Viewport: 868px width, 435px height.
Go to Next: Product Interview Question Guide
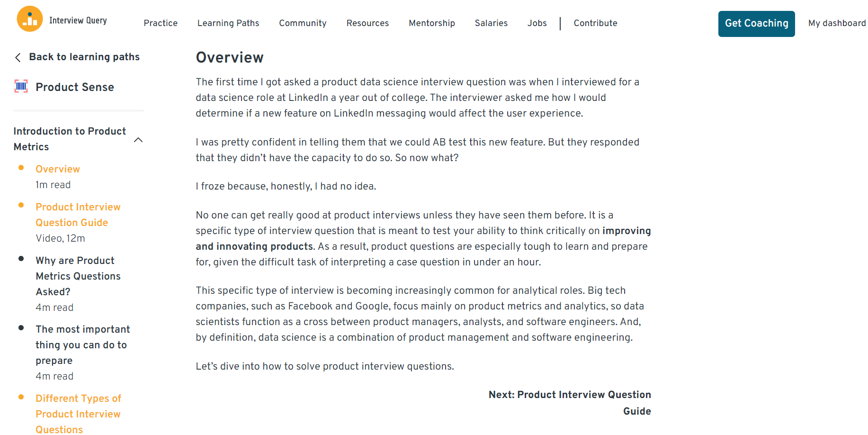coord(570,402)
